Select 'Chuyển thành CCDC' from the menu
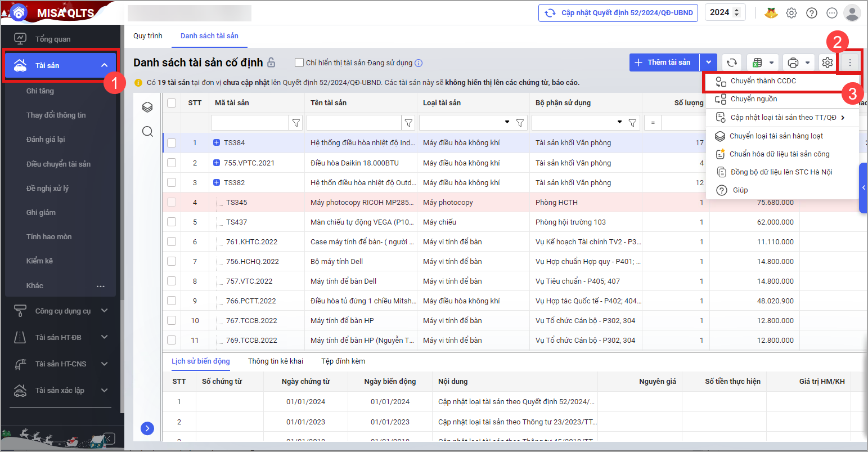868x452 pixels. 763,81
